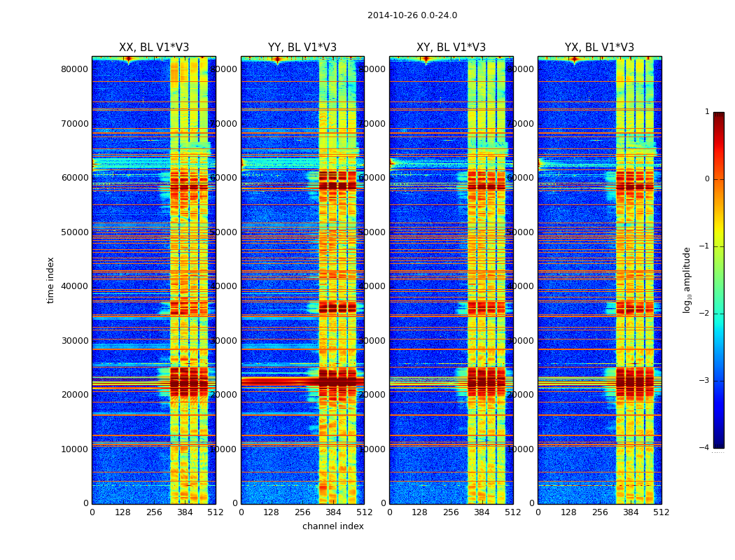This screenshot has height=560, width=735.
Task: Click the colorbar tick label "0"
Action: point(706,179)
